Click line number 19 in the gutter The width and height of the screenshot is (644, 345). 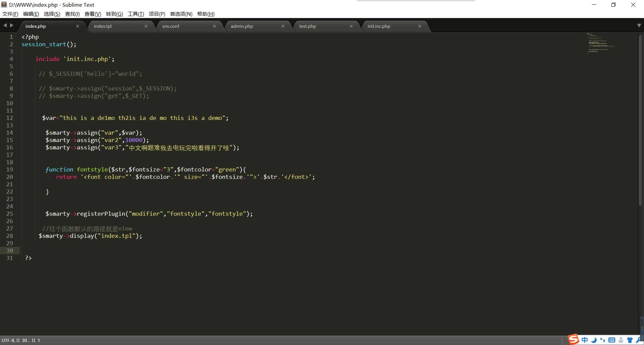[10, 169]
